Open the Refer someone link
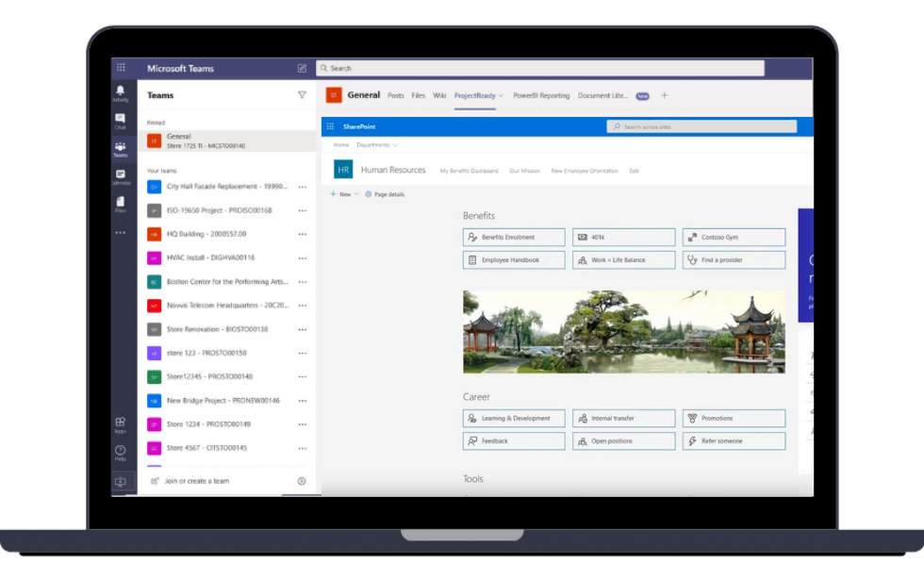Screen dimensions: 924x580 734,441
